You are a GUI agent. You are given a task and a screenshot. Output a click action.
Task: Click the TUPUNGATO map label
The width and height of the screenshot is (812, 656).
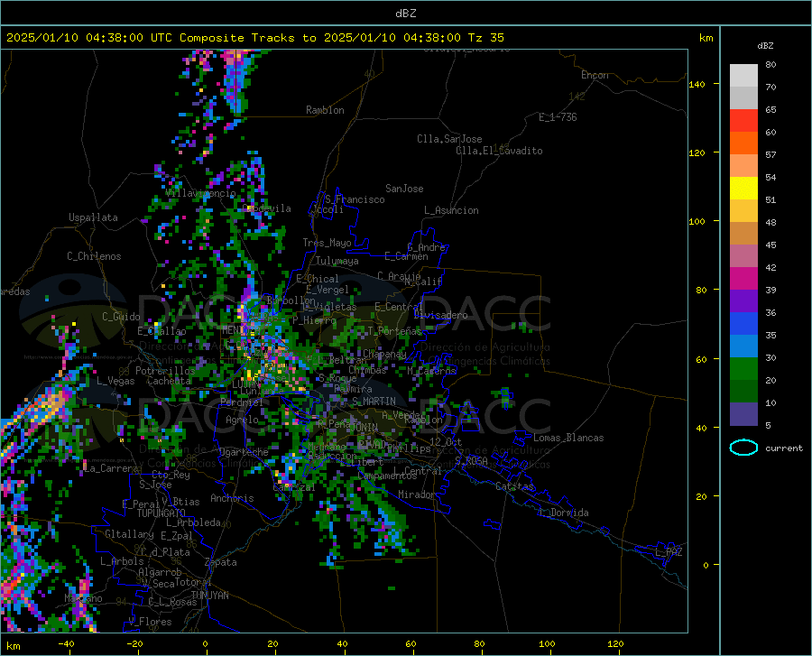coord(161,513)
